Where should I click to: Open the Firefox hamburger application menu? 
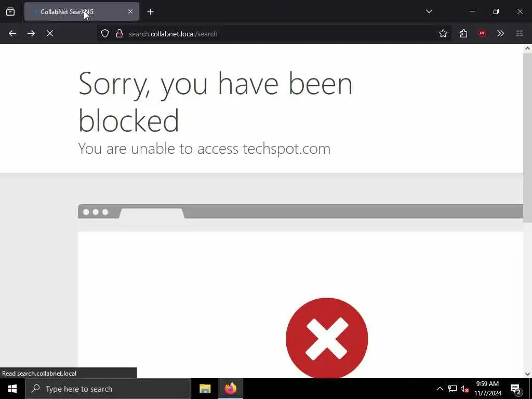[519, 33]
